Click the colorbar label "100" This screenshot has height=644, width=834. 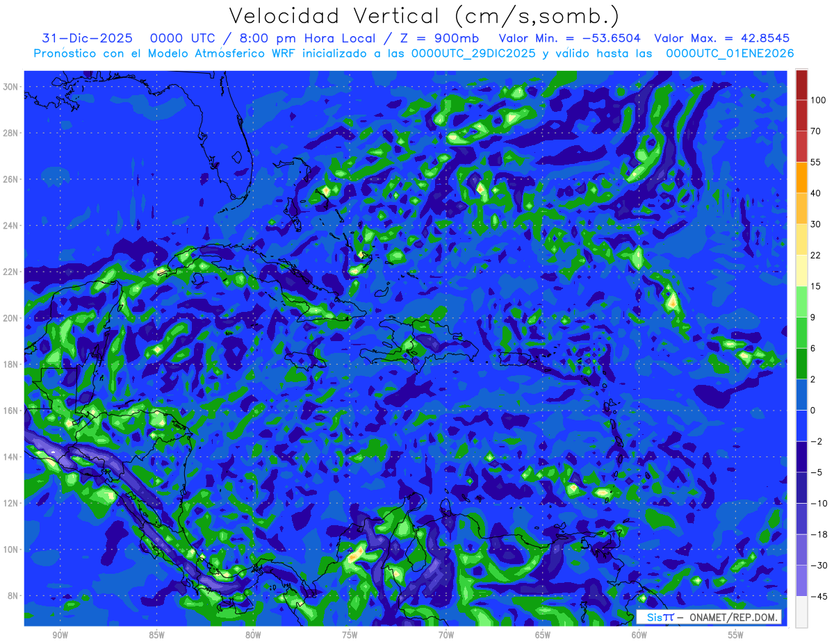[818, 101]
